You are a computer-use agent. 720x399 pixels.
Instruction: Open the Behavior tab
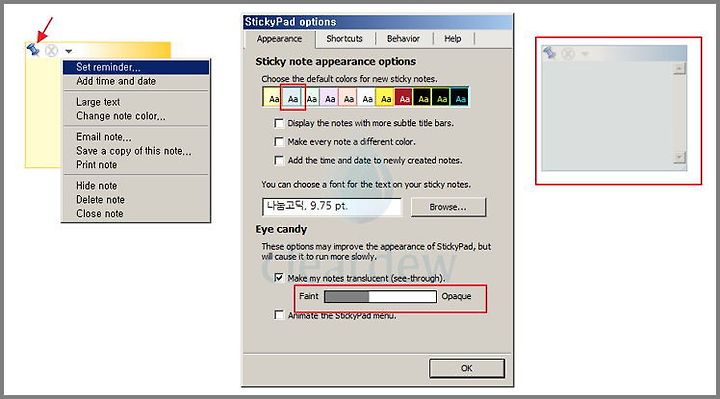[x=403, y=39]
